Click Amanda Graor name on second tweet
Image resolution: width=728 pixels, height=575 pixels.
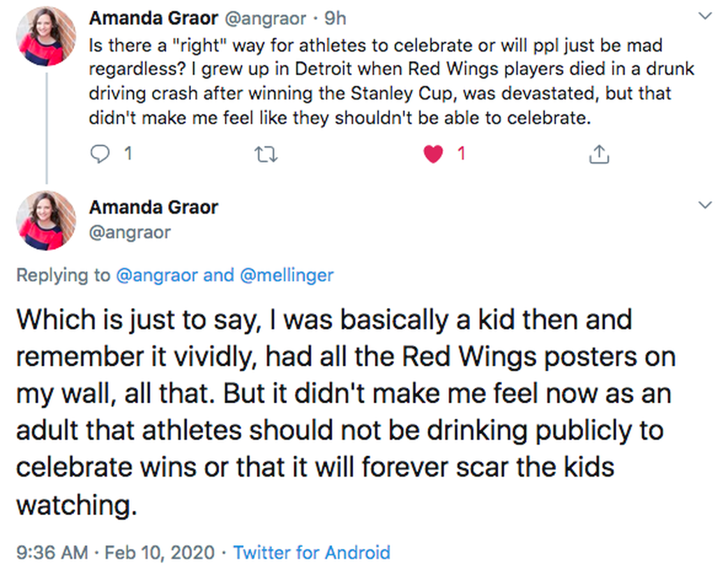coord(153,207)
